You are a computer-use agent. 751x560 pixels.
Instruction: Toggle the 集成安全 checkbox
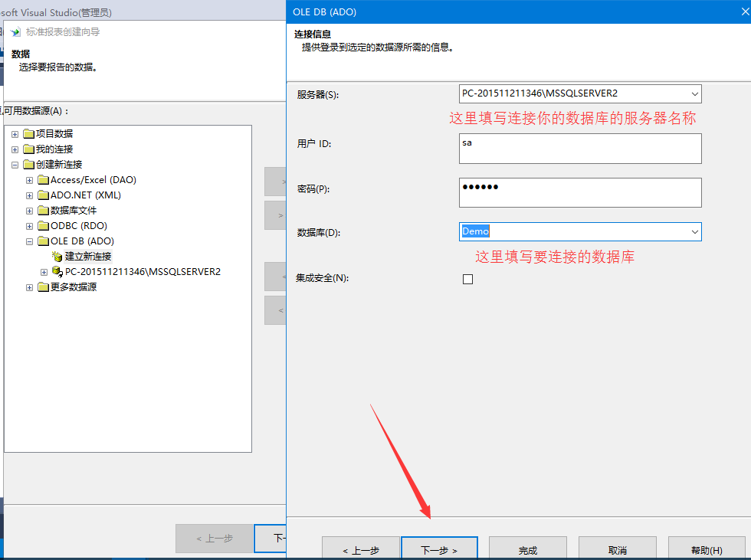(x=468, y=279)
